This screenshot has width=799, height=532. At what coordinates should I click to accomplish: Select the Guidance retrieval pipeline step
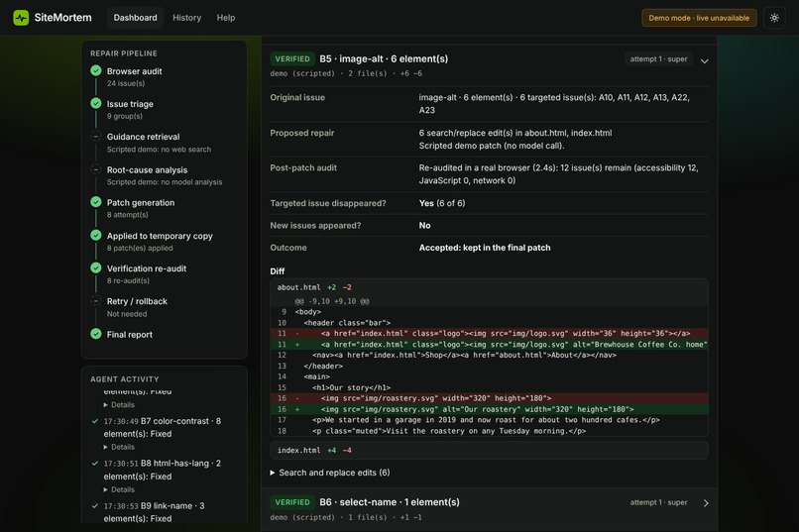point(165,143)
